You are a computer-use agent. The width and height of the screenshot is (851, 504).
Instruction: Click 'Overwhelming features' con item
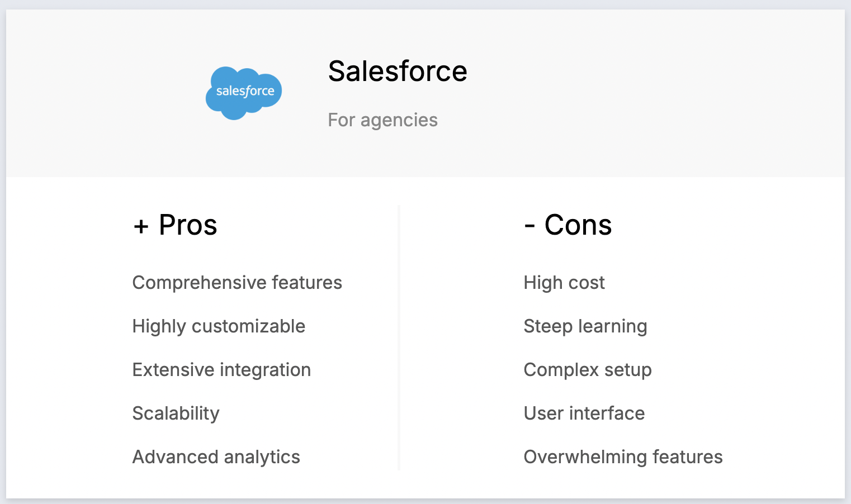623,457
